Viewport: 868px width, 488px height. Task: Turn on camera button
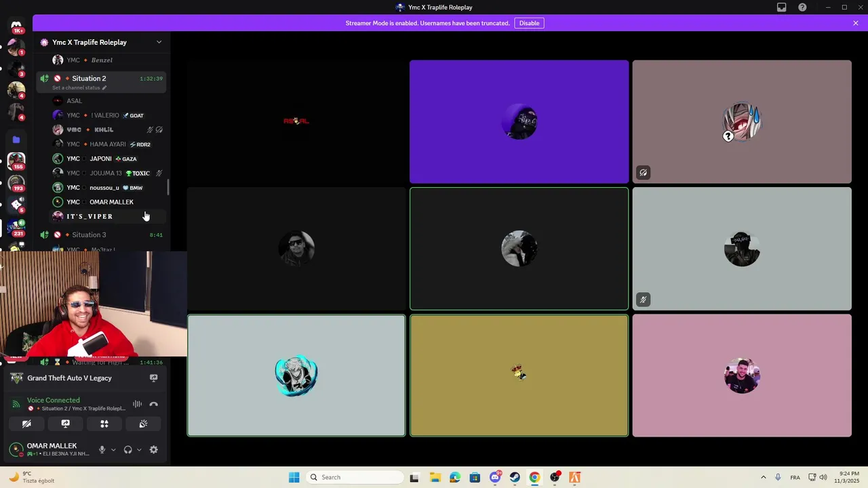(x=26, y=424)
